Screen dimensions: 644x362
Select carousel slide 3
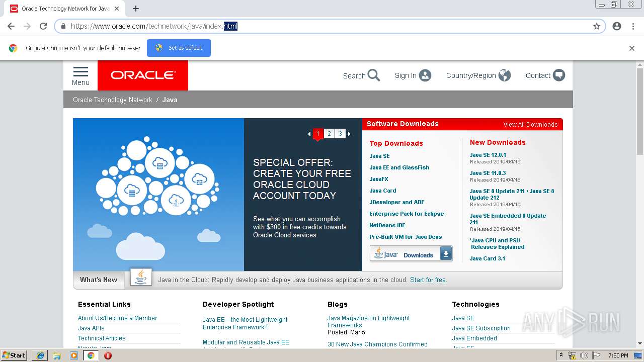[x=340, y=134]
